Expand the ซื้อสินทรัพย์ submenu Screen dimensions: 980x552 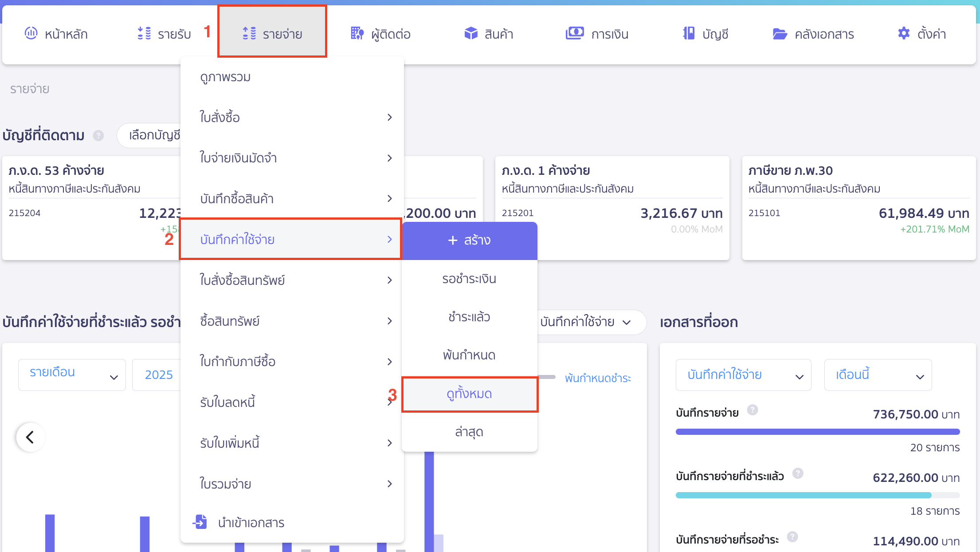[292, 321]
